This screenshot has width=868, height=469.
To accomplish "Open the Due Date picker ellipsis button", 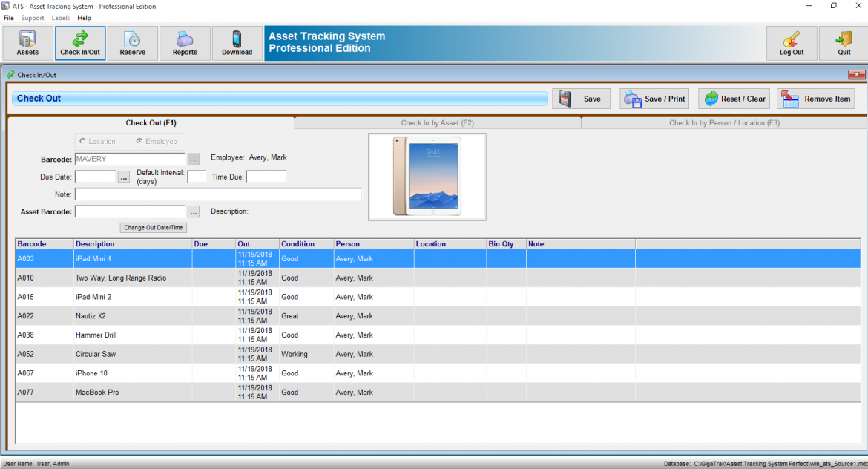I will coord(124,177).
